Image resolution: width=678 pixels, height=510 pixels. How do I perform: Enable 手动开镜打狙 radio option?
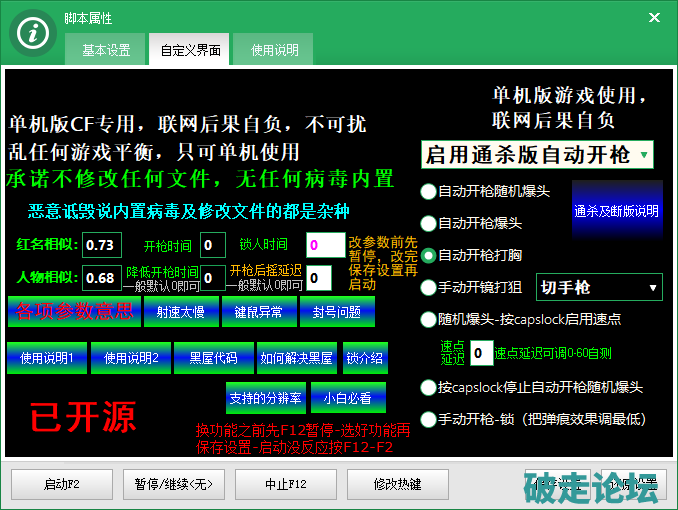(x=428, y=288)
